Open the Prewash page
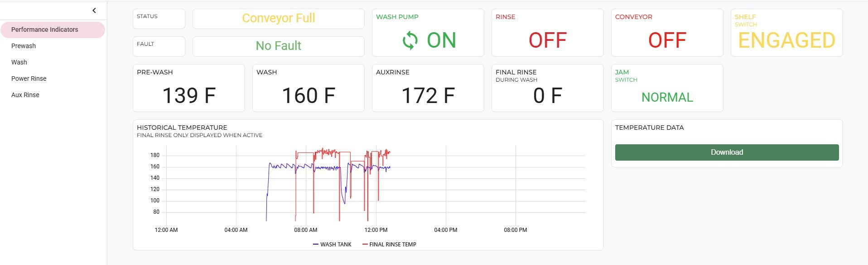 click(24, 46)
